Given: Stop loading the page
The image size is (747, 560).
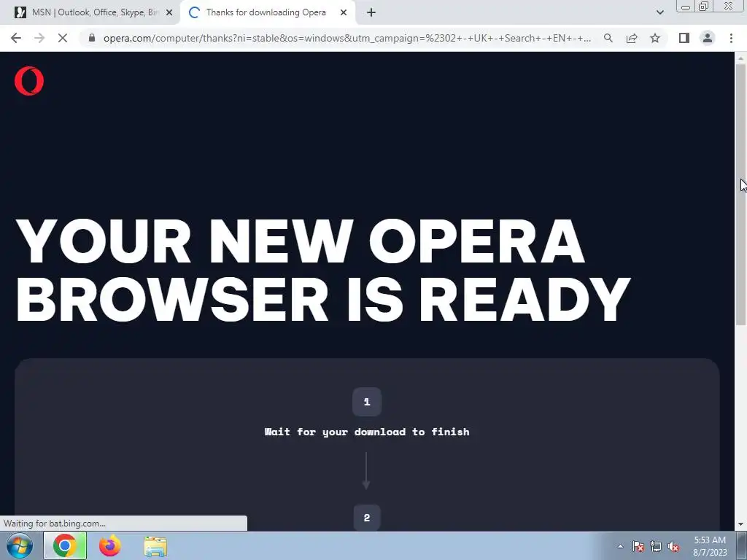Looking at the screenshot, I should point(63,38).
